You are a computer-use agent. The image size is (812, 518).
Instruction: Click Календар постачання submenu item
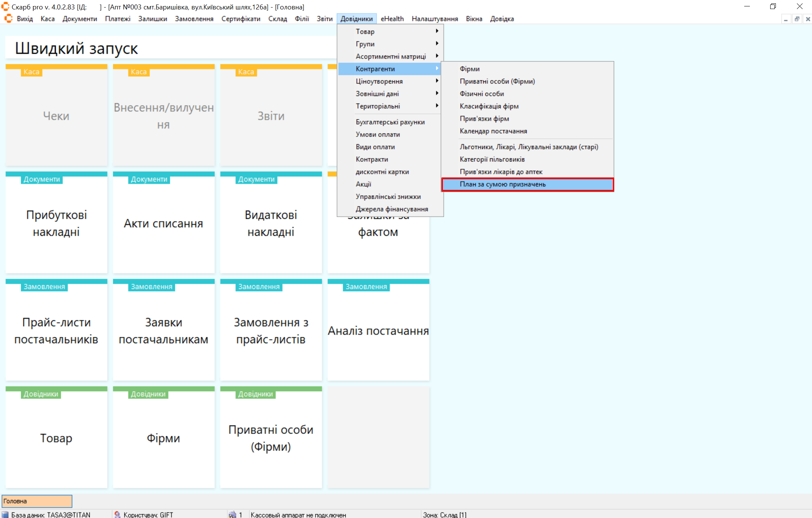[493, 131]
